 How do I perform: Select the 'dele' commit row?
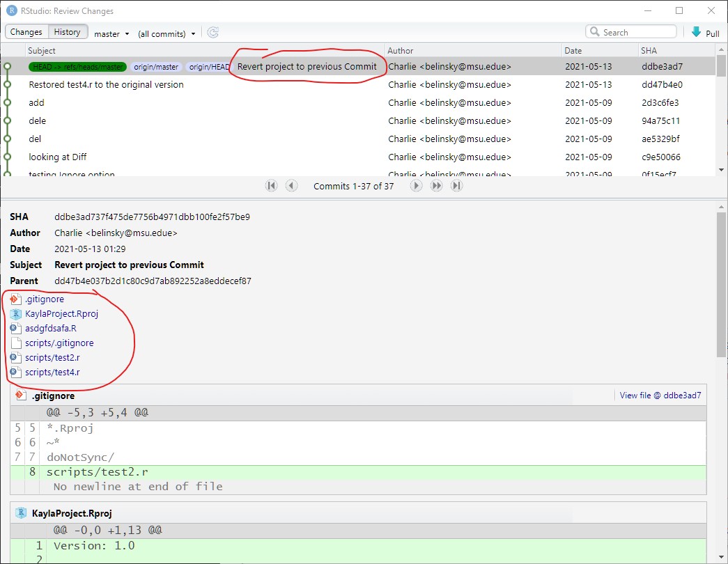click(358, 120)
